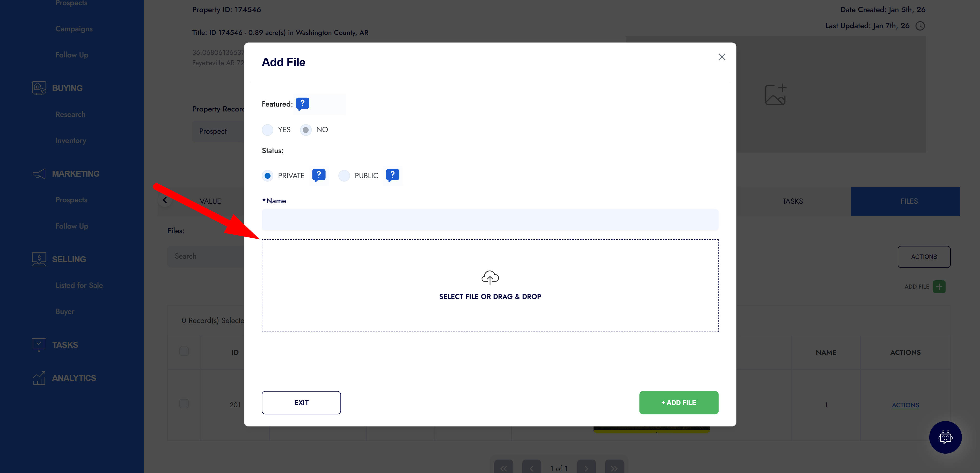980x473 pixels.
Task: Open the outlined ACTIONS dropdown button
Action: pyautogui.click(x=924, y=257)
